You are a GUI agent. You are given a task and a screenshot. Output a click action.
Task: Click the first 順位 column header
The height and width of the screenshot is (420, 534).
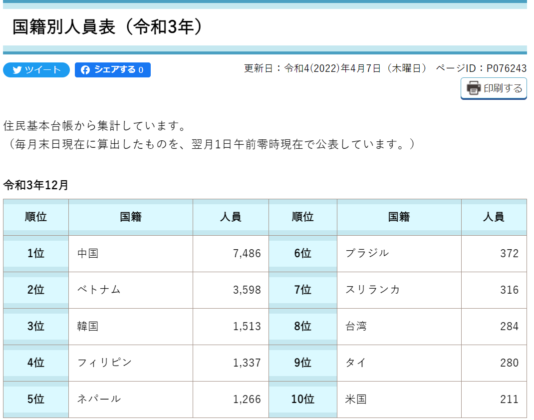tap(36, 217)
